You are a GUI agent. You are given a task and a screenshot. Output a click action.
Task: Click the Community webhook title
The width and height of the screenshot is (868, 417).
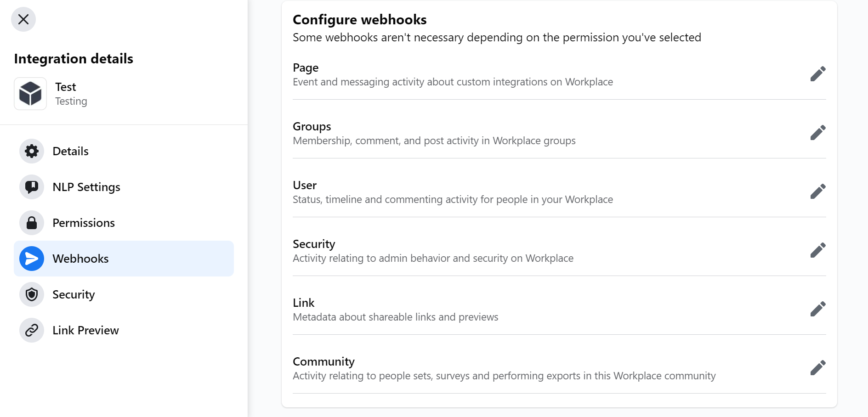pyautogui.click(x=323, y=362)
